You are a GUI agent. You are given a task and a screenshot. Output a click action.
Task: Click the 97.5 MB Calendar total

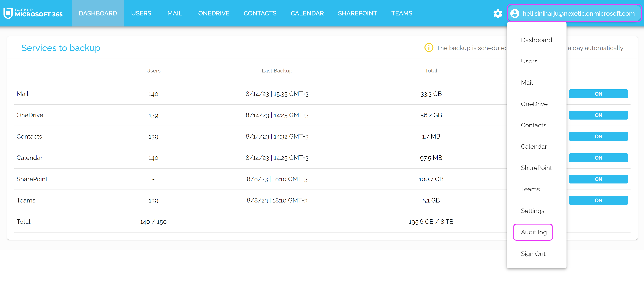point(431,158)
